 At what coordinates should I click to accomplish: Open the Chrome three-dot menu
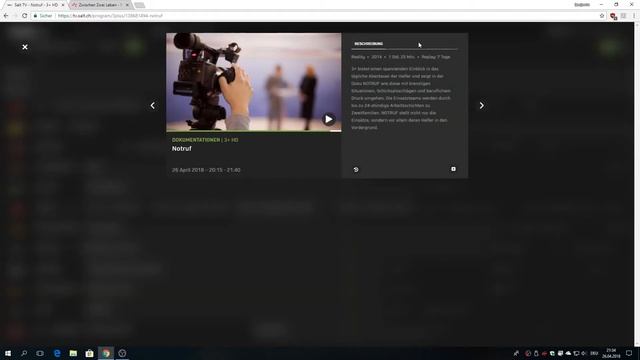click(x=634, y=16)
